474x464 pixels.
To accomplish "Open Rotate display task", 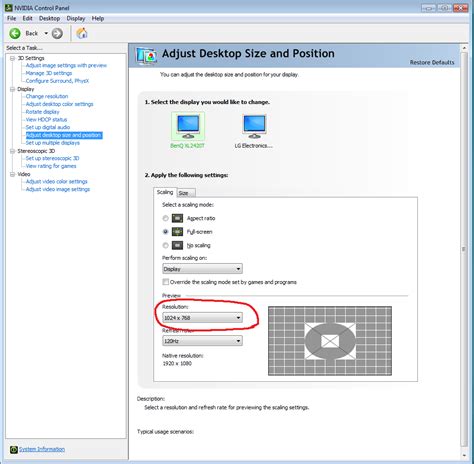I will (x=42, y=112).
